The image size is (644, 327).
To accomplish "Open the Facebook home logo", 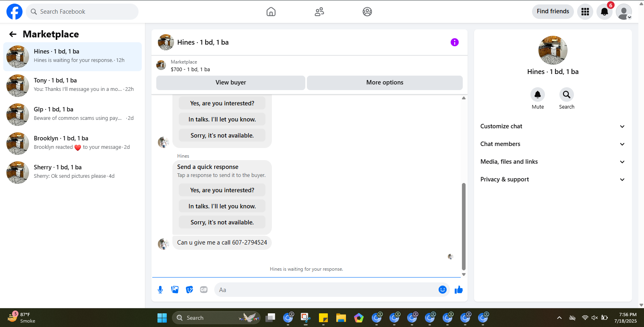I will pos(14,12).
